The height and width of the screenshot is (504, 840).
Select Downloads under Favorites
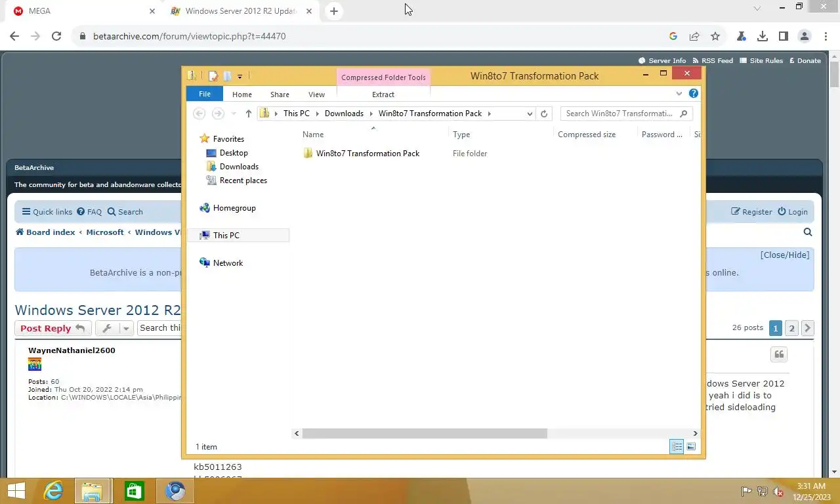[239, 166]
